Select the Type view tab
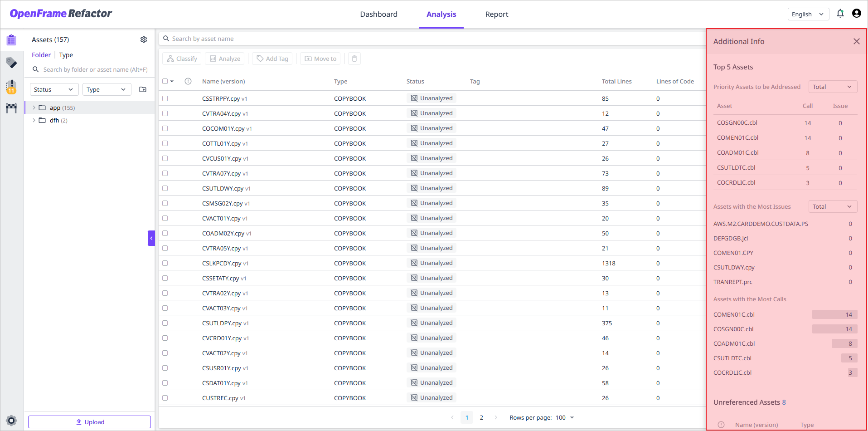Image resolution: width=868 pixels, height=431 pixels. 66,55
